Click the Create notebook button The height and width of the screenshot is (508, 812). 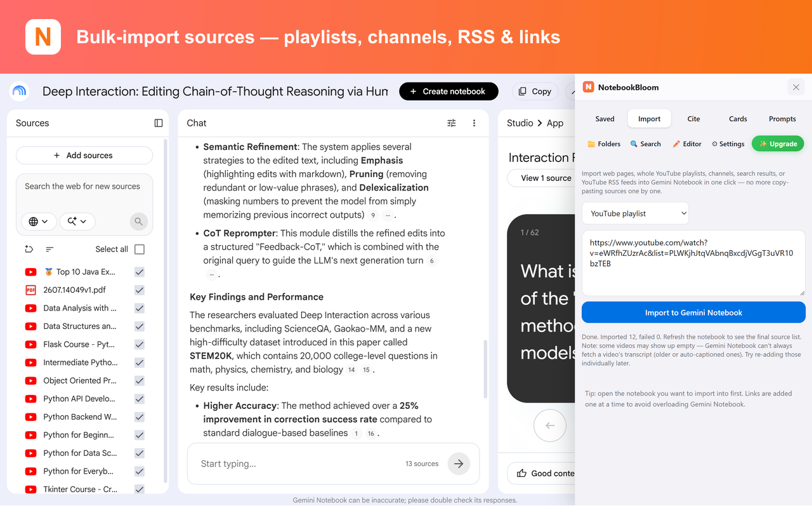[449, 91]
